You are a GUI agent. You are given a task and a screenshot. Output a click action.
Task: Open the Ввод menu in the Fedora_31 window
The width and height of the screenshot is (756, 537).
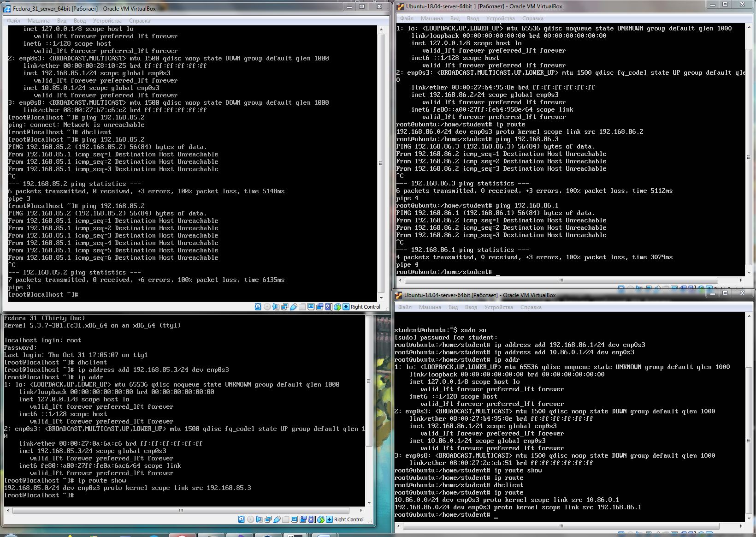click(x=80, y=21)
